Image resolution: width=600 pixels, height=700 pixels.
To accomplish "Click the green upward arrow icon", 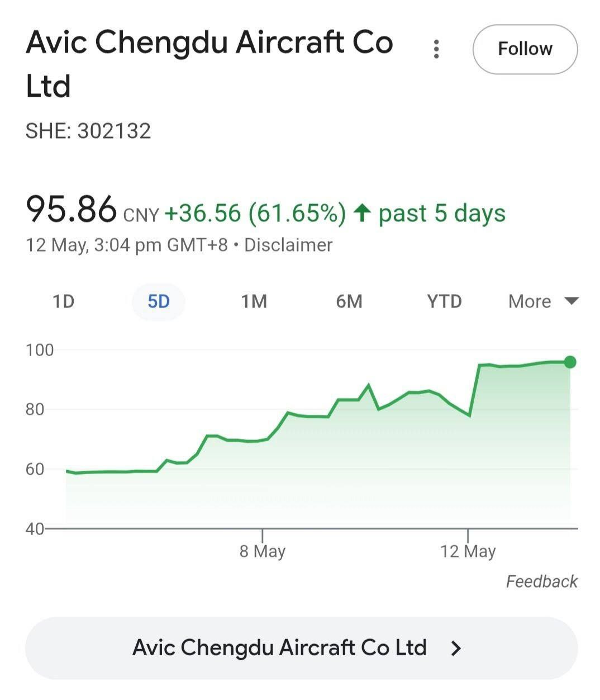I will coord(363,213).
